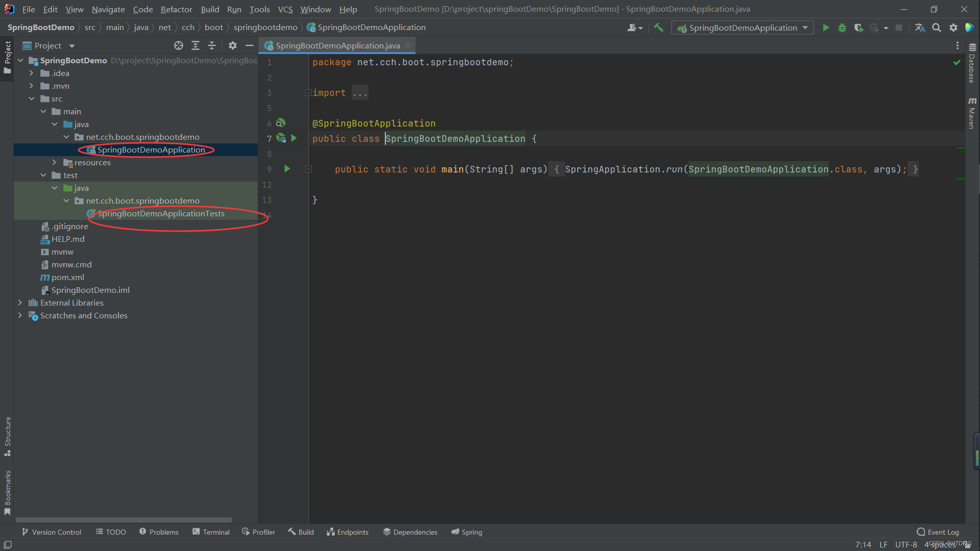This screenshot has height=551, width=980.
Task: Unfold the main method fold marker
Action: [308, 169]
